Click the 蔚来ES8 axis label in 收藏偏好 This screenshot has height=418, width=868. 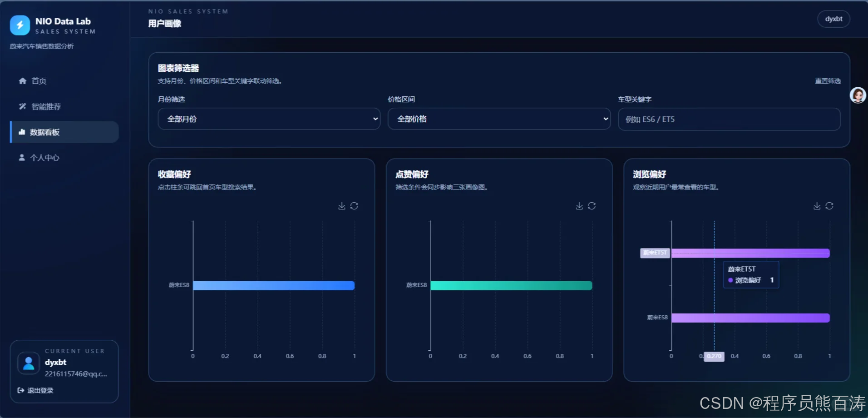pos(179,285)
